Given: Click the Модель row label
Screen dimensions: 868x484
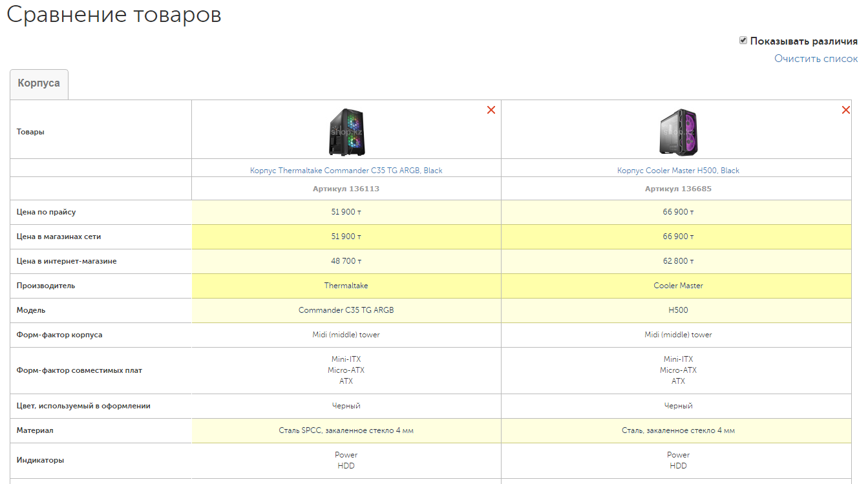Looking at the screenshot, I should coord(31,310).
